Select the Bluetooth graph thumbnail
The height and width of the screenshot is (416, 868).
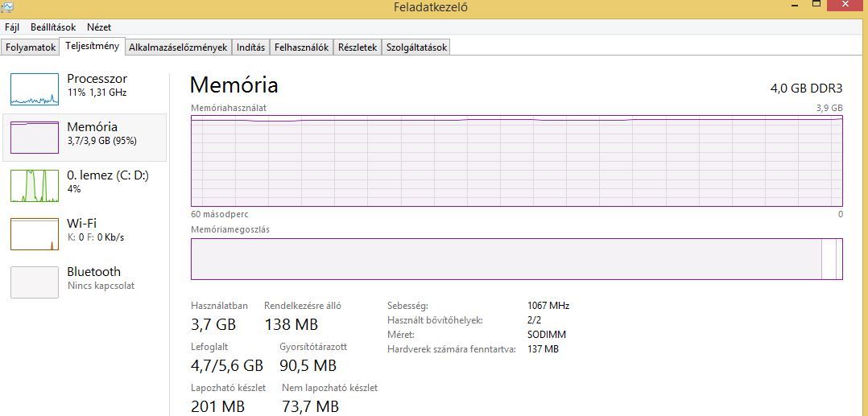pyautogui.click(x=35, y=282)
